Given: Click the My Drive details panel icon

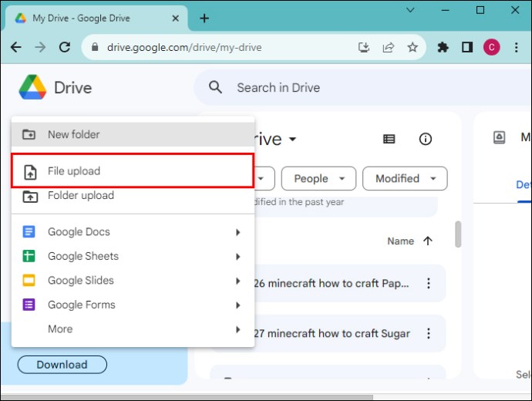Looking at the screenshot, I should [499, 137].
